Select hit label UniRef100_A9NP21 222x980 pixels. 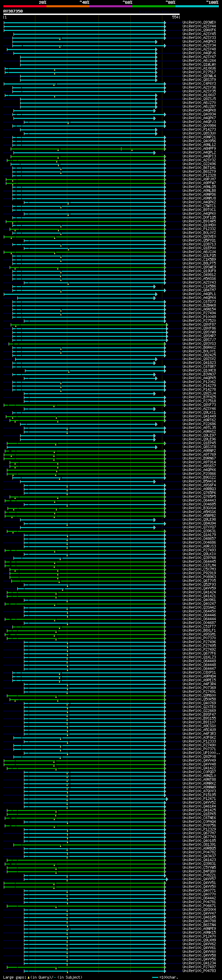[x=199, y=137]
